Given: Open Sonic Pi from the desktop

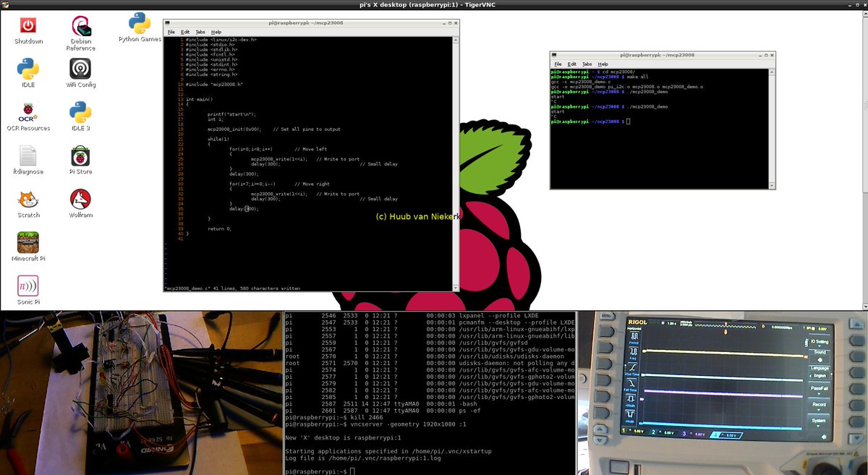Looking at the screenshot, I should [x=27, y=285].
